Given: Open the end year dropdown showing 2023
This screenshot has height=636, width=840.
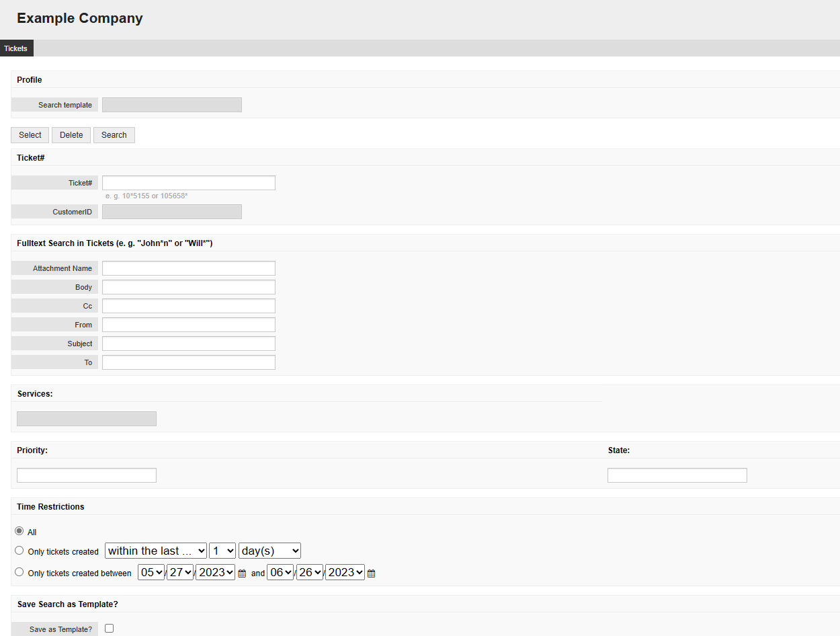Looking at the screenshot, I should click(x=344, y=572).
